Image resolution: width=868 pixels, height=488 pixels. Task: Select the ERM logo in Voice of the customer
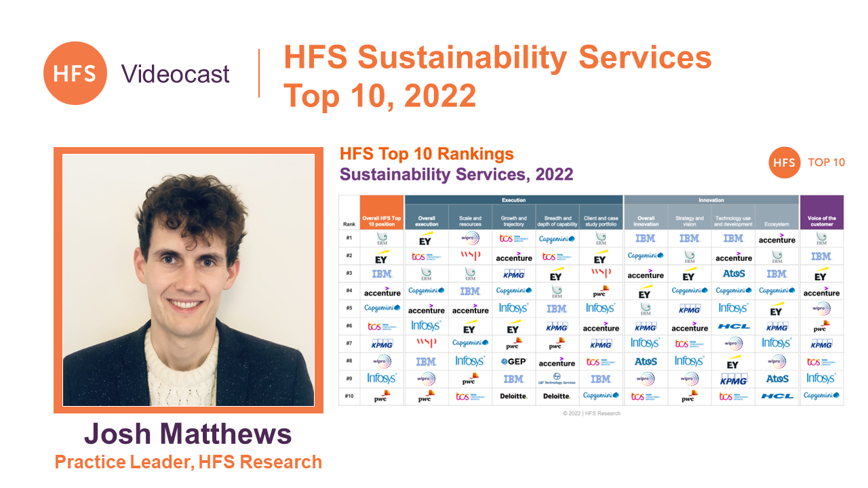821,239
